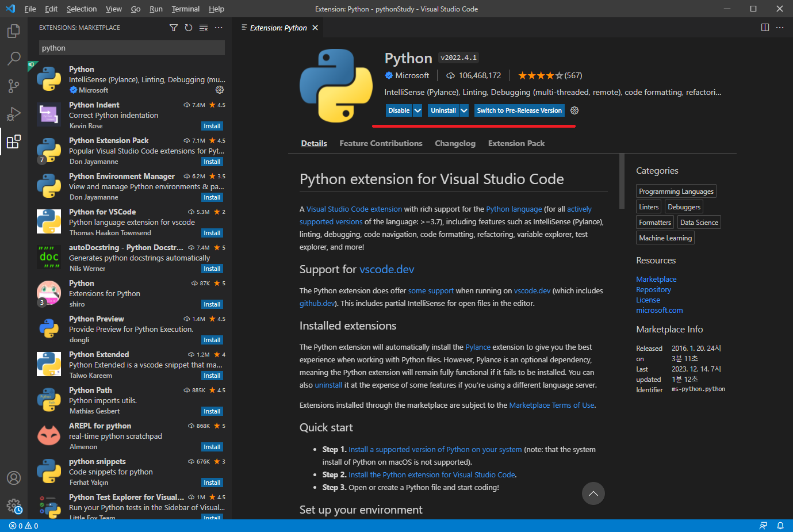Open editor More Actions ellipsis
The image size is (793, 532).
pyautogui.click(x=780, y=28)
